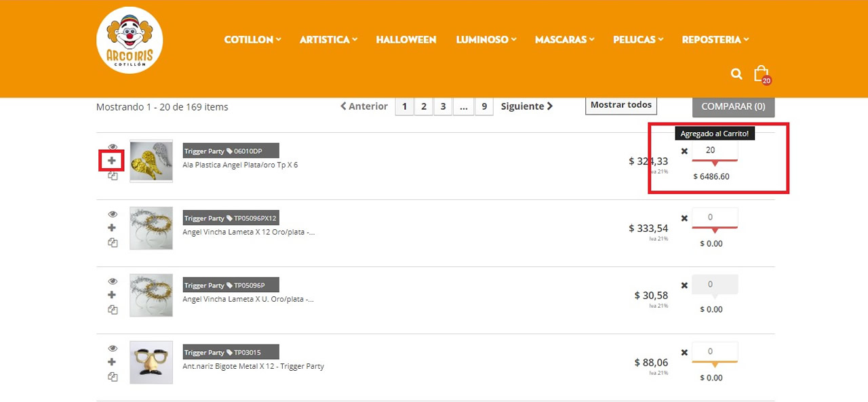Clear quantity X for $ 30,58 item
Image resolution: width=868 pixels, height=402 pixels.
[x=684, y=285]
